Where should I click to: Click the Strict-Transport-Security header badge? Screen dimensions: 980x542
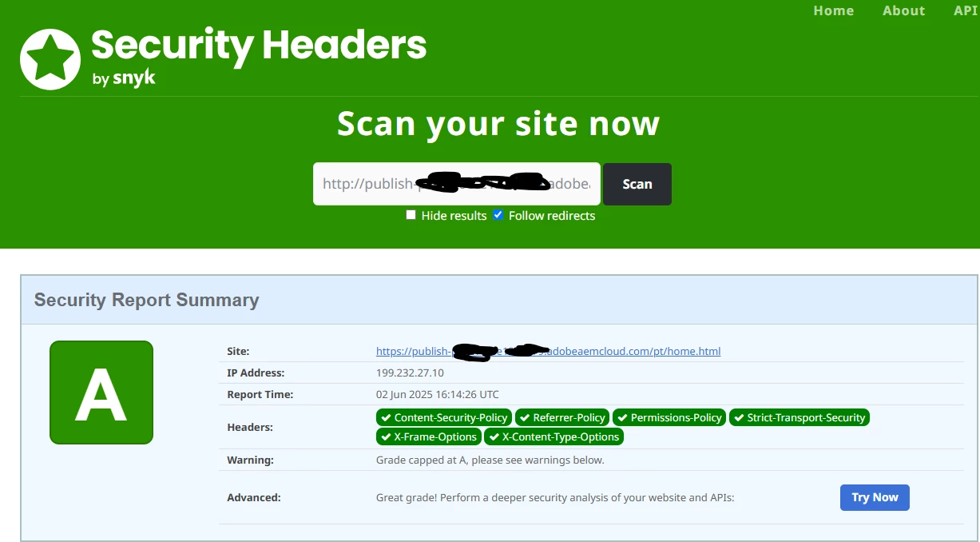(x=799, y=417)
